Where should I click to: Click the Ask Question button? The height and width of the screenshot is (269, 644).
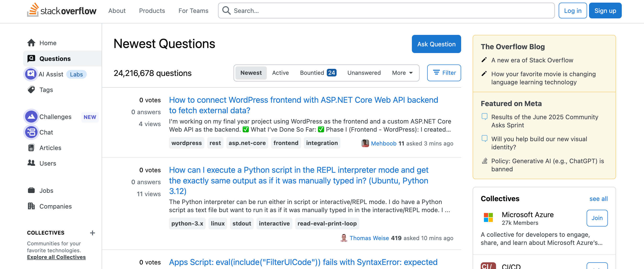[436, 44]
